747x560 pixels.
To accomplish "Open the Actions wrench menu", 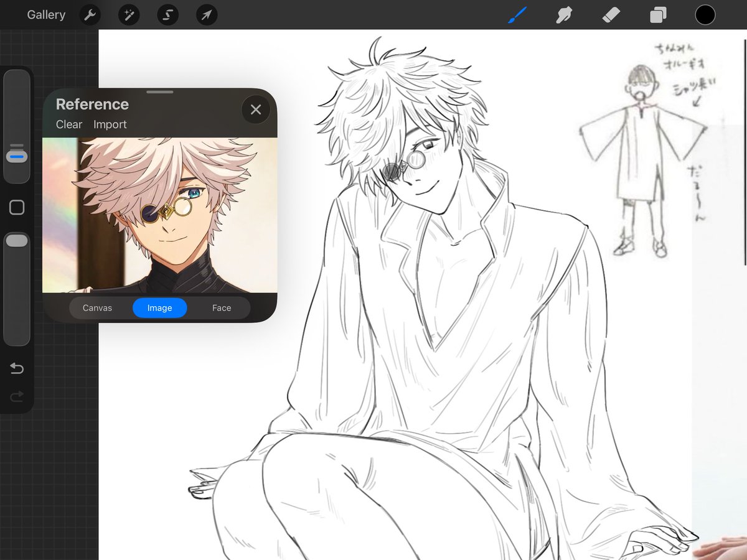I will (90, 15).
